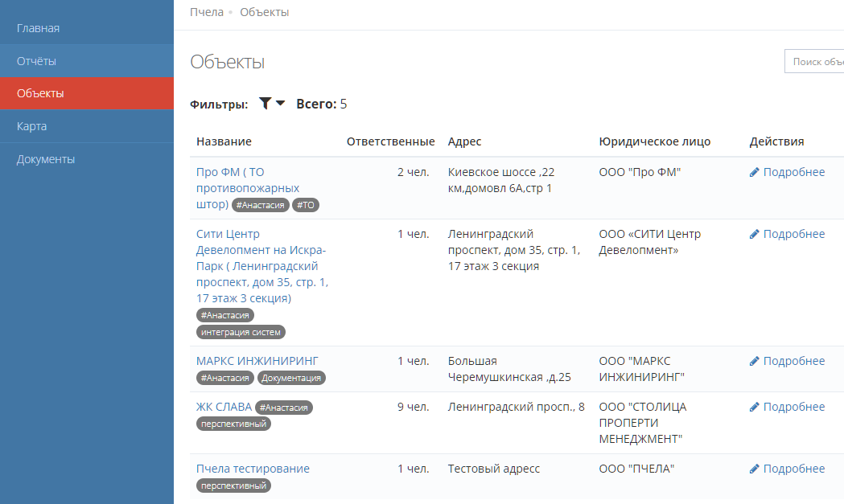Click Пчела breadcrumb link
844x504 pixels.
tap(206, 12)
